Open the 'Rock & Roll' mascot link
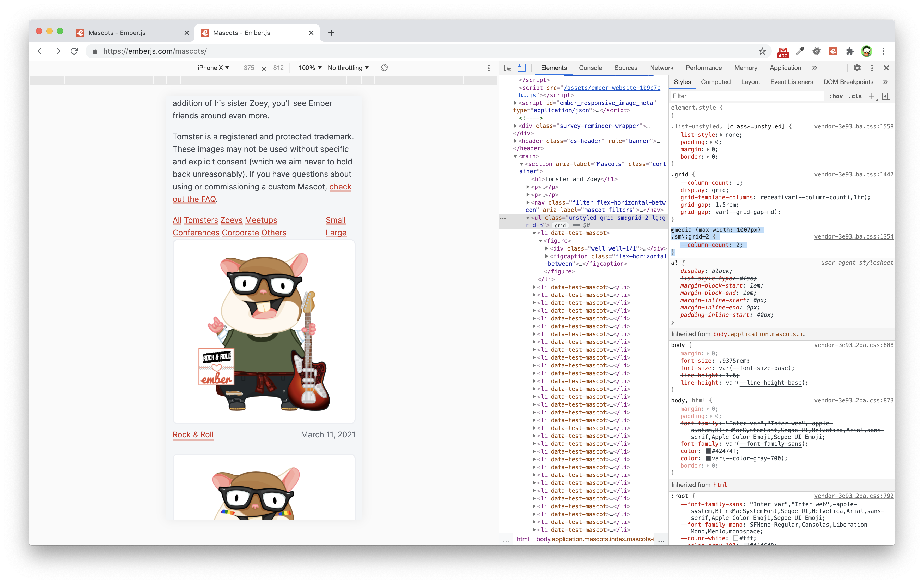This screenshot has height=584, width=924. pyautogui.click(x=193, y=434)
